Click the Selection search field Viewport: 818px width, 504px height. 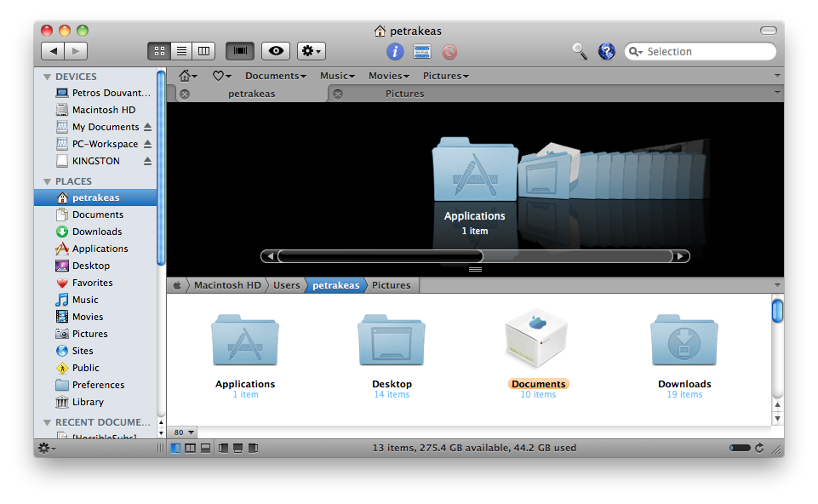706,52
